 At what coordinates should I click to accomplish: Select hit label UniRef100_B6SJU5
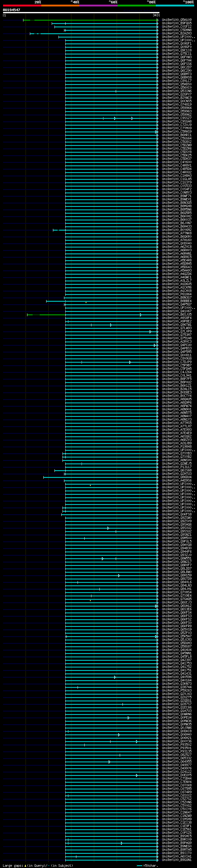point(177,314)
